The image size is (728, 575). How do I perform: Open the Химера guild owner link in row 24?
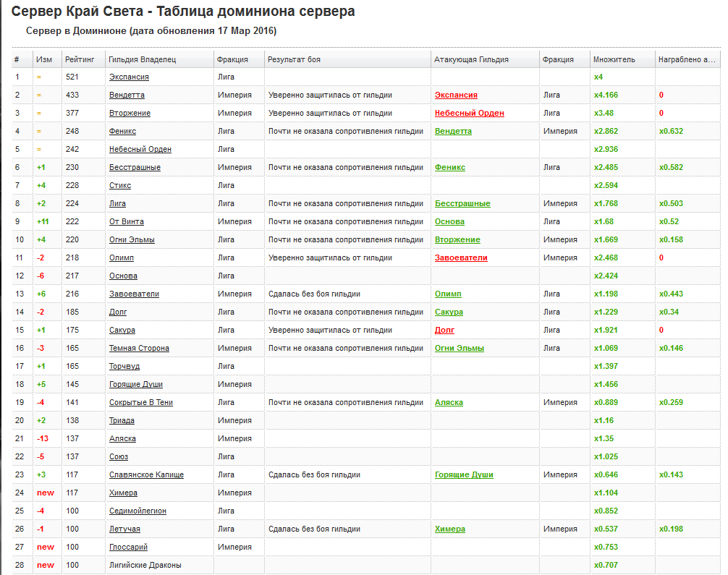123,493
